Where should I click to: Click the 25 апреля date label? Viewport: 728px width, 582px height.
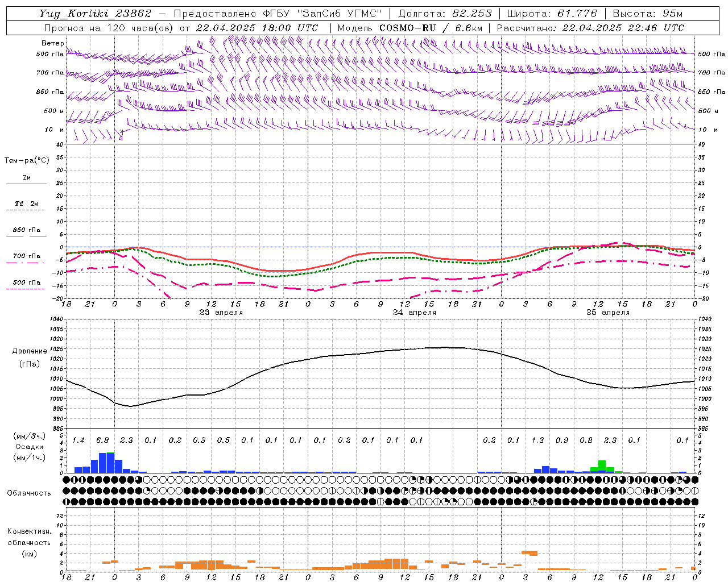pos(608,313)
